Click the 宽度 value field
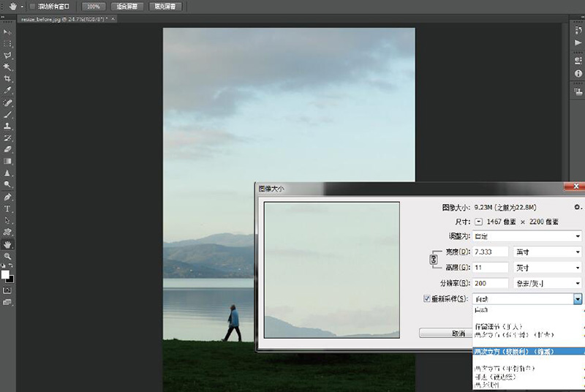This screenshot has width=585, height=392. pyautogui.click(x=491, y=252)
